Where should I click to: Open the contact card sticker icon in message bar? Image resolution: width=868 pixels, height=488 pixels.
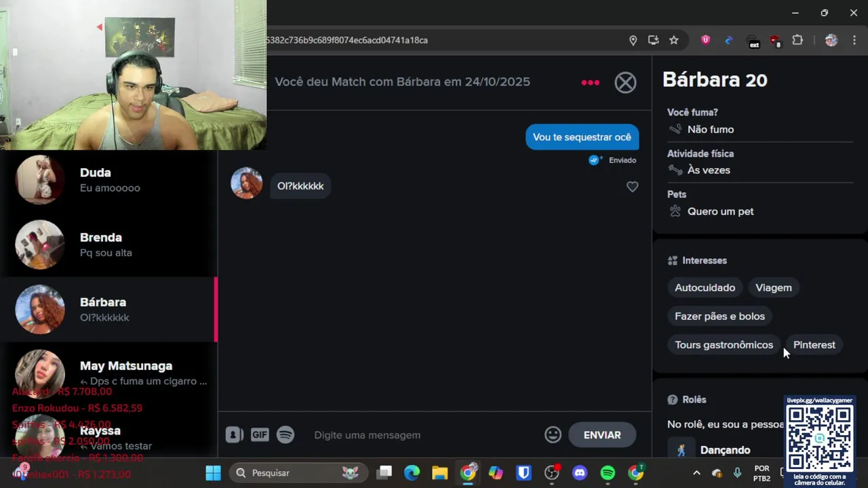(x=234, y=435)
